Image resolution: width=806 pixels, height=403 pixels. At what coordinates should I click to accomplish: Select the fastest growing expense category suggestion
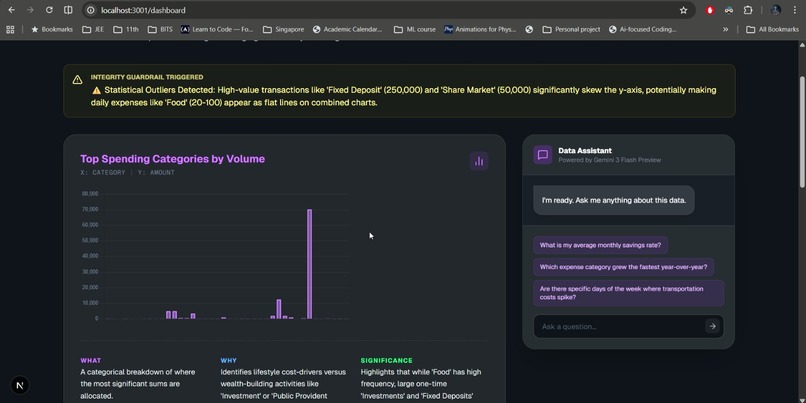pos(624,267)
